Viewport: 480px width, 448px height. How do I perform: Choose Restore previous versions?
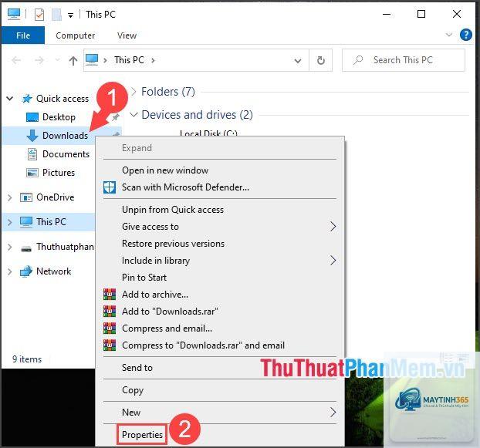click(x=220, y=244)
